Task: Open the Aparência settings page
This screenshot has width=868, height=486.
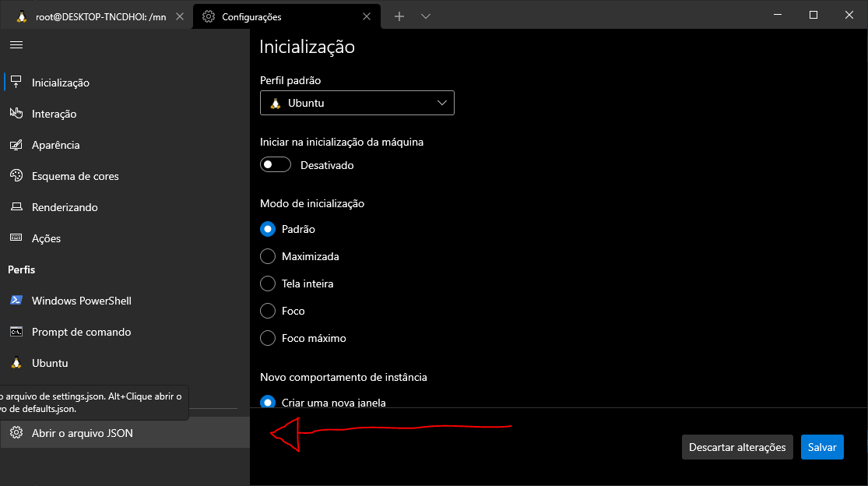Action: 125,144
